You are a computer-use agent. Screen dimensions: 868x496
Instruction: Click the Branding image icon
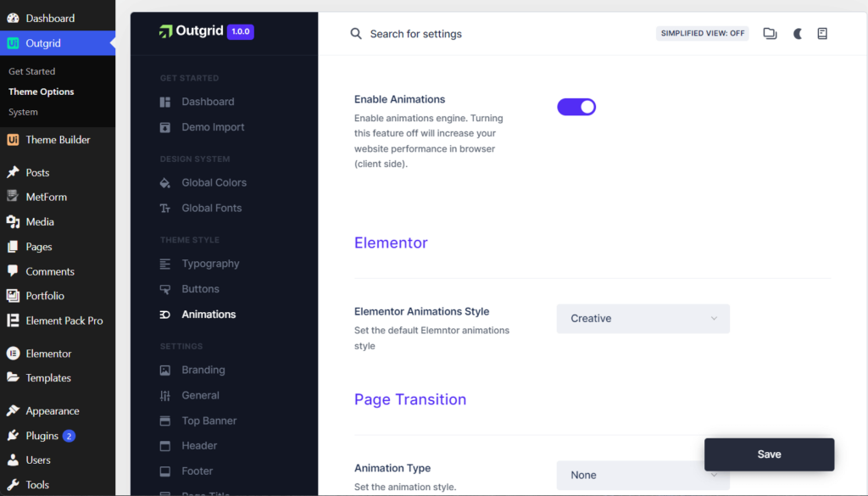point(165,371)
